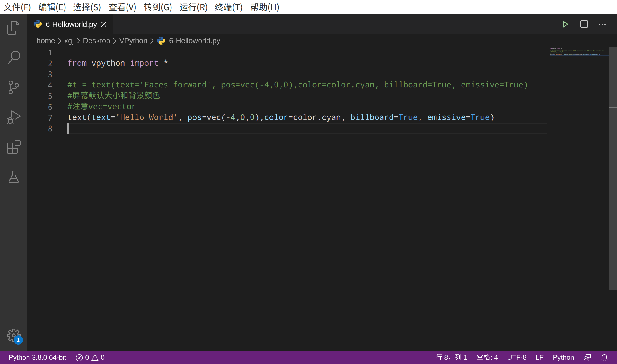Open the Explorer view in the activity bar
The height and width of the screenshot is (364, 617).
[x=13, y=28]
